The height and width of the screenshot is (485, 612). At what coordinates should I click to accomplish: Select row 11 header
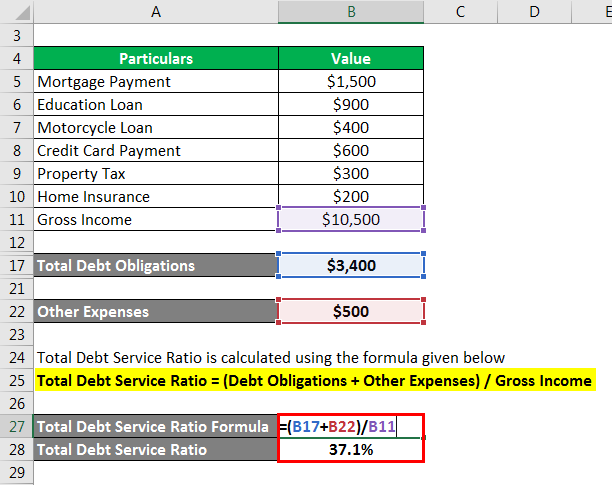17,220
